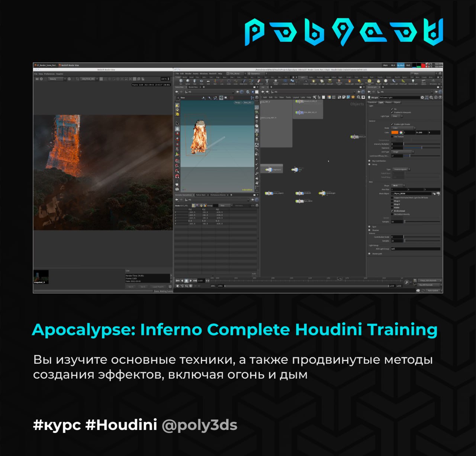Image resolution: width=476 pixels, height=456 pixels.
Task: Create a Volume Light from the shelf
Action: pyautogui.click(x=350, y=82)
